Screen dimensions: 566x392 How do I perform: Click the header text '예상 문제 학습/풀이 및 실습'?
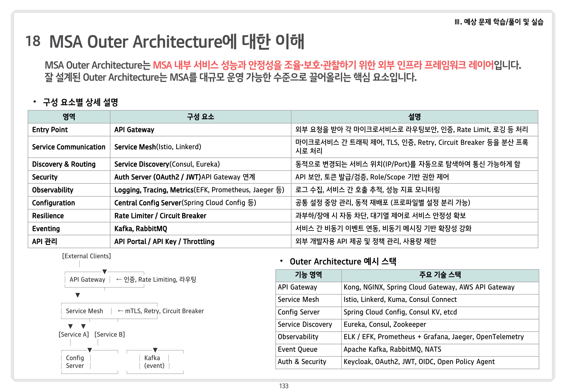point(503,22)
